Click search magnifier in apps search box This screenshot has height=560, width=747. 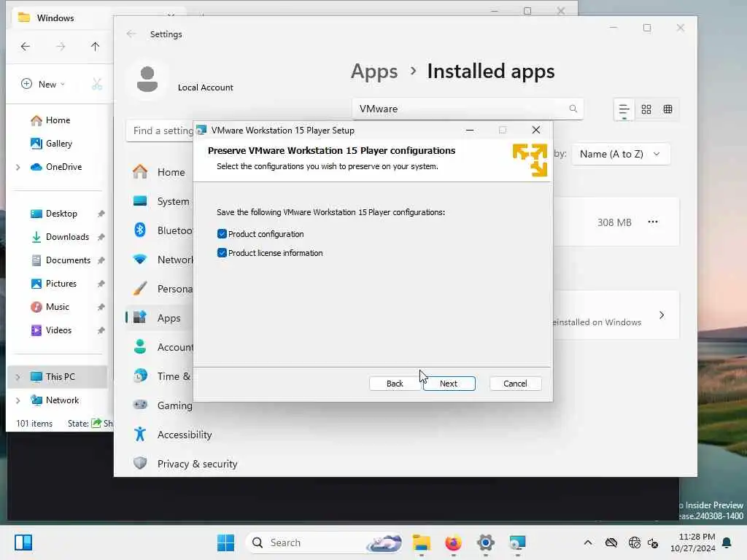pos(573,109)
